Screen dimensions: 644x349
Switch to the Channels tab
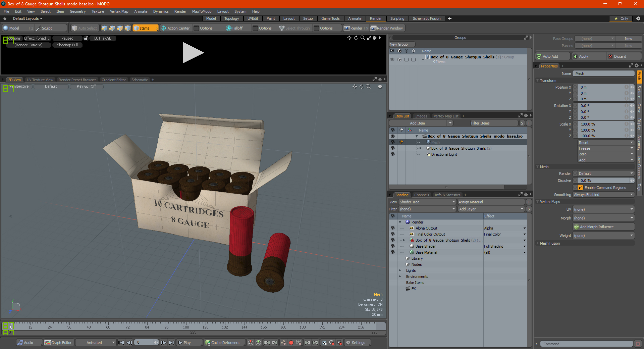point(422,195)
